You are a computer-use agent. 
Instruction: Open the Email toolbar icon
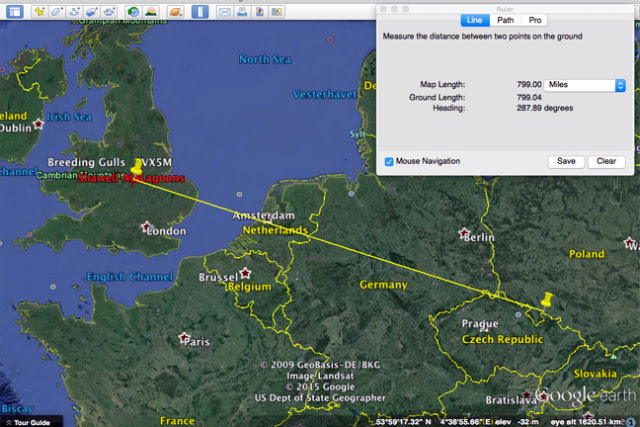point(224,12)
